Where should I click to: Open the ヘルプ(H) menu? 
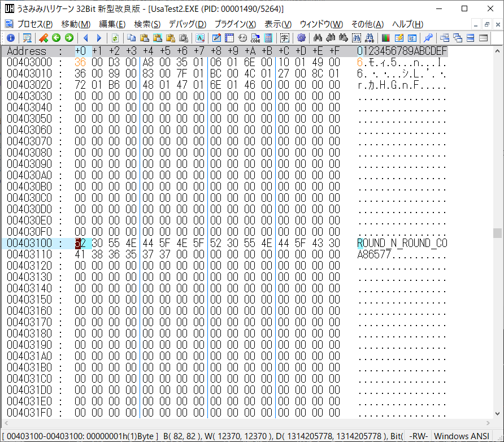(x=407, y=24)
